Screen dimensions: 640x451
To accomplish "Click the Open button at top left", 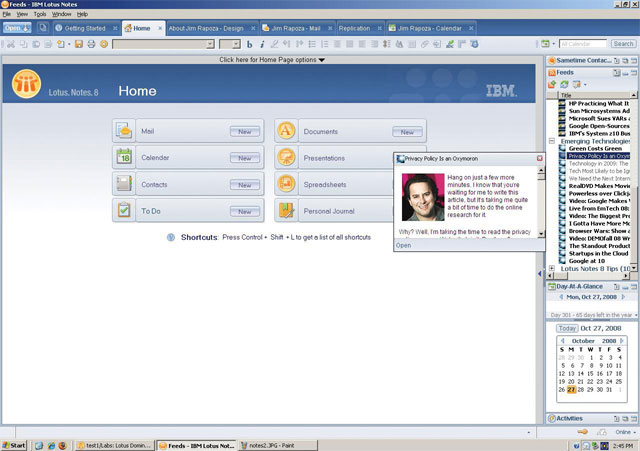I will click(17, 28).
